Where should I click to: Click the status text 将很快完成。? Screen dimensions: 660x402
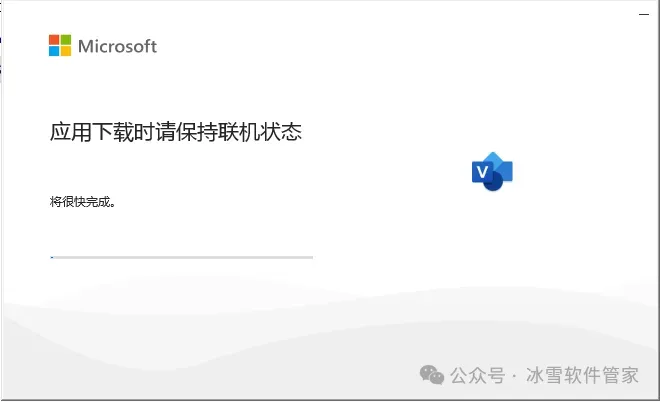[x=82, y=202]
